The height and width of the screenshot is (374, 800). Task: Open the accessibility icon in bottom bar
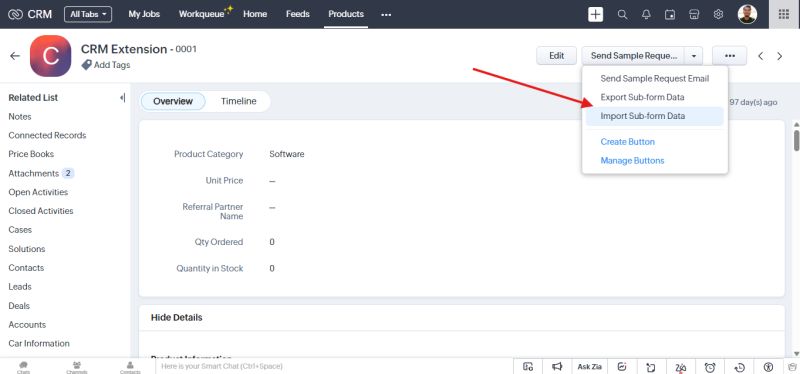point(768,367)
